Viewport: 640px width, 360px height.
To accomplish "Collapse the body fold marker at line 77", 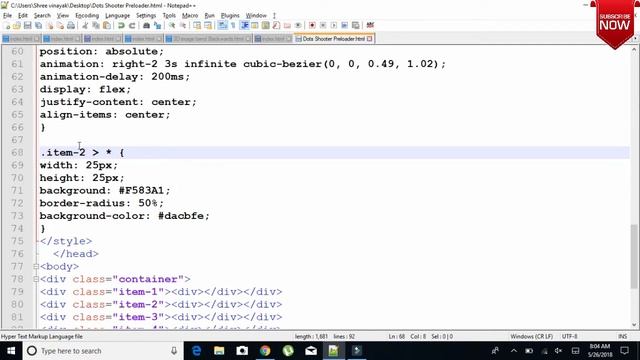I will click(36, 267).
